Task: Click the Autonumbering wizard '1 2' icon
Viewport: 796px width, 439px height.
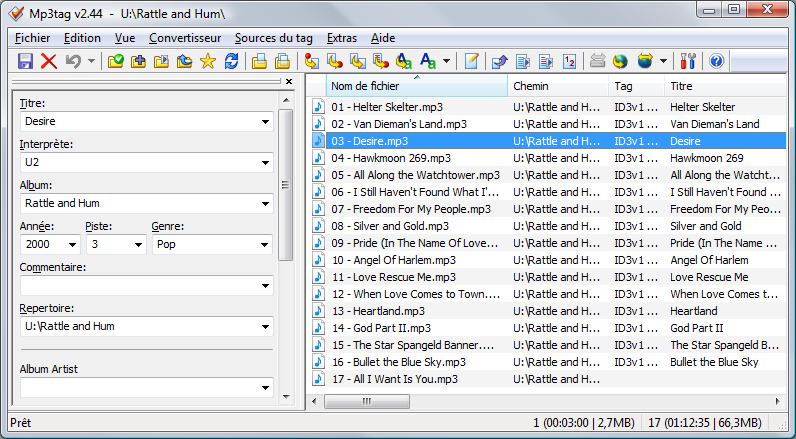Action: point(570,61)
